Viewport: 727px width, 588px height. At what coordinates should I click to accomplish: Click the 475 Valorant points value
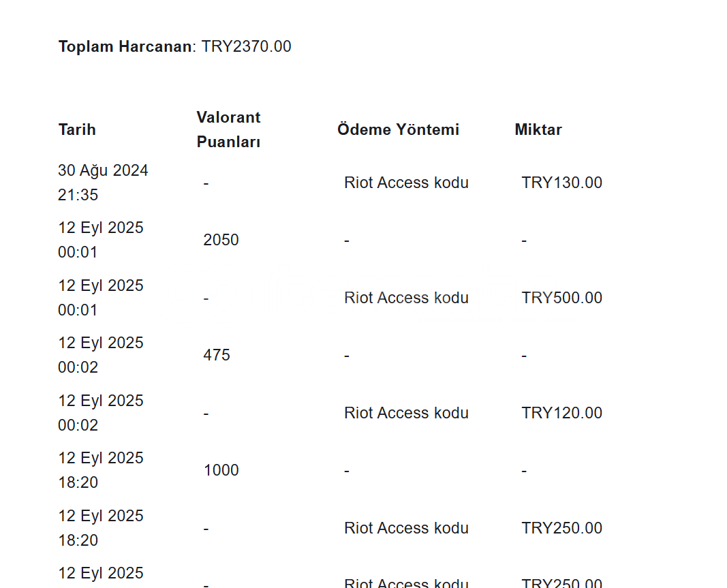coord(217,355)
